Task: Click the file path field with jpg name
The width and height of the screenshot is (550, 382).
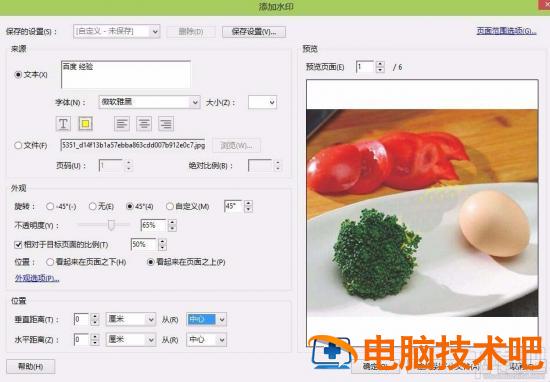Action: 133,145
